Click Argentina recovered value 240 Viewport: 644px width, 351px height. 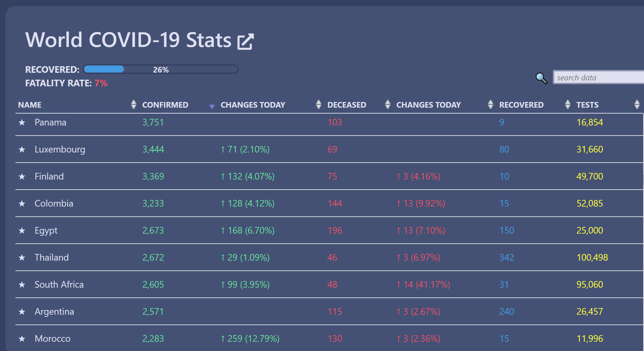click(507, 311)
